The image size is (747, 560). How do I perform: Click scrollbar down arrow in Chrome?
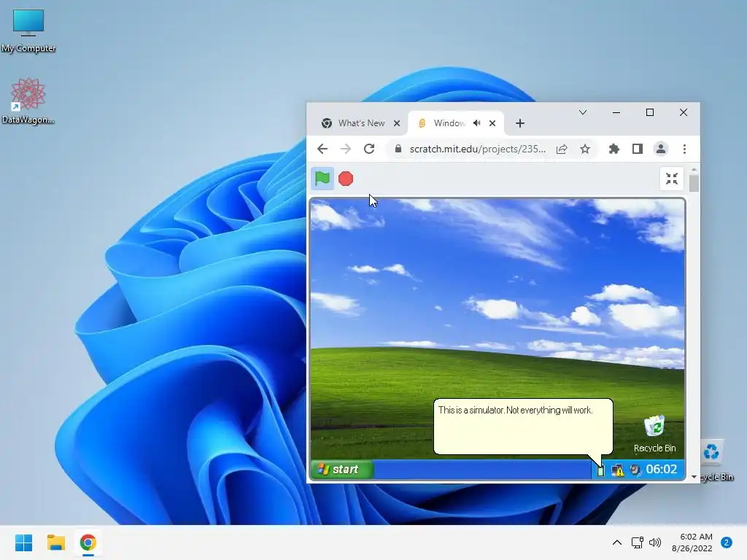pyautogui.click(x=694, y=477)
